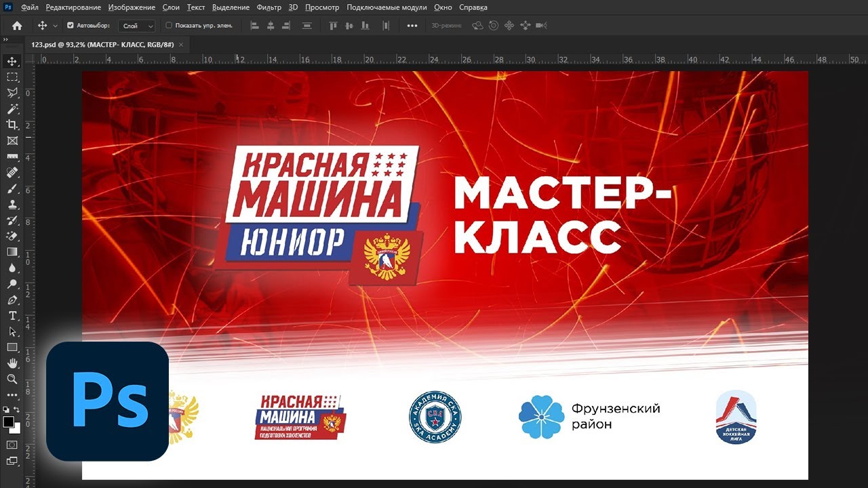The height and width of the screenshot is (488, 868).
Task: Click the 3D pan camera icon
Action: pyautogui.click(x=509, y=26)
